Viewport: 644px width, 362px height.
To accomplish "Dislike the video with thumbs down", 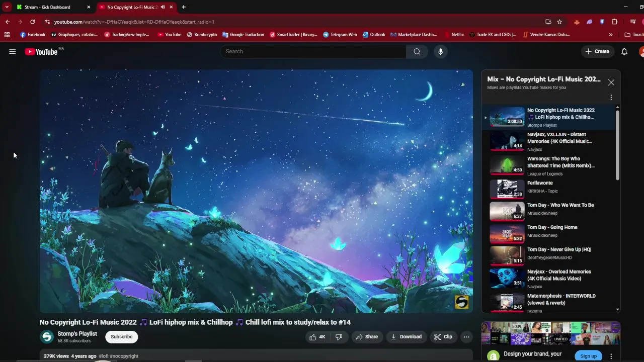I will [x=339, y=337].
